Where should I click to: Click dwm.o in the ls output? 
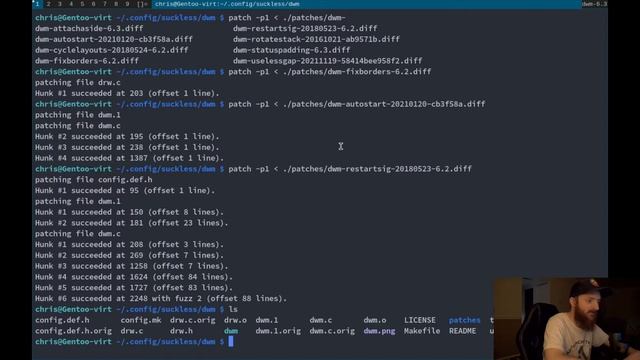(x=375, y=320)
